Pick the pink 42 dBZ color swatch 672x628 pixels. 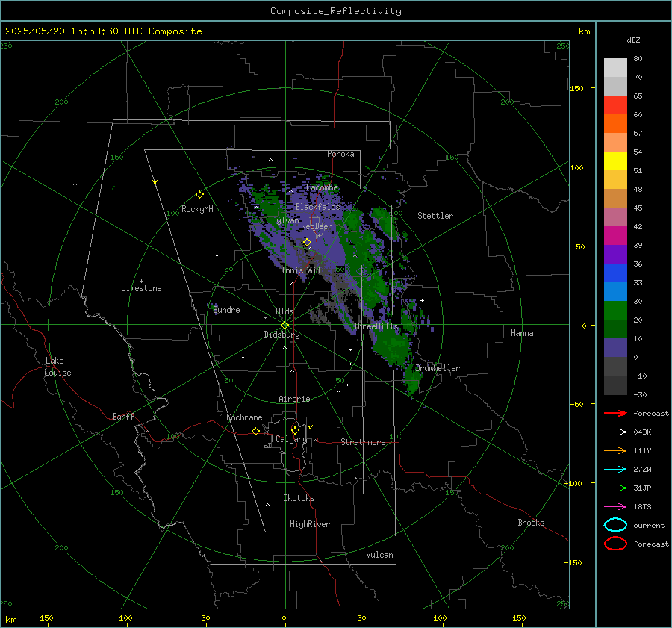click(x=615, y=217)
